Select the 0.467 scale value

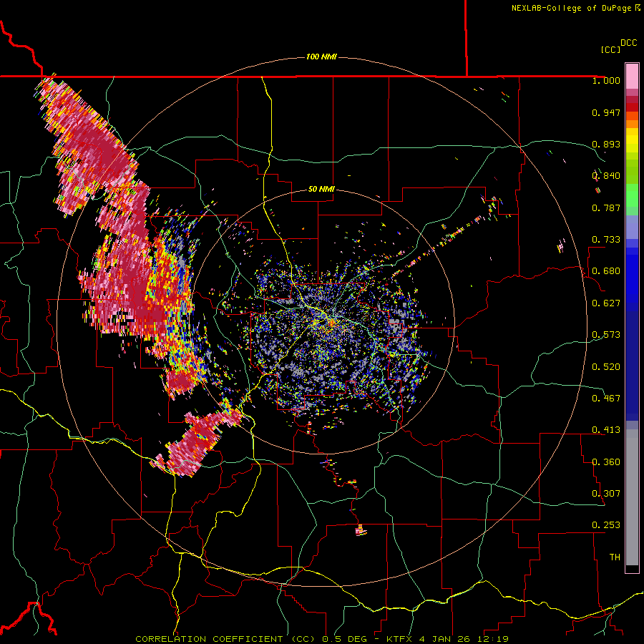click(606, 399)
